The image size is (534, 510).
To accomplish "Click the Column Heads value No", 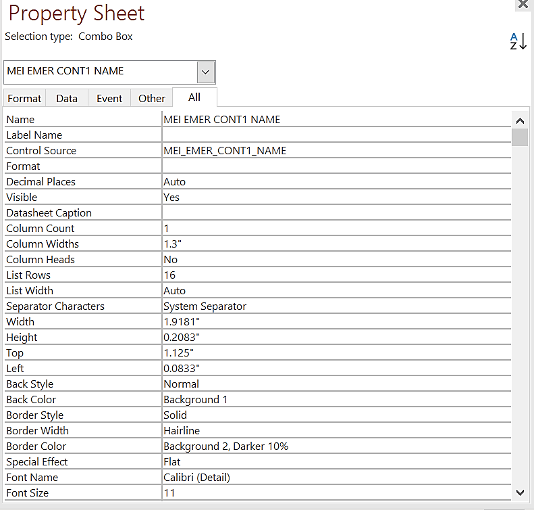I will 336,259.
